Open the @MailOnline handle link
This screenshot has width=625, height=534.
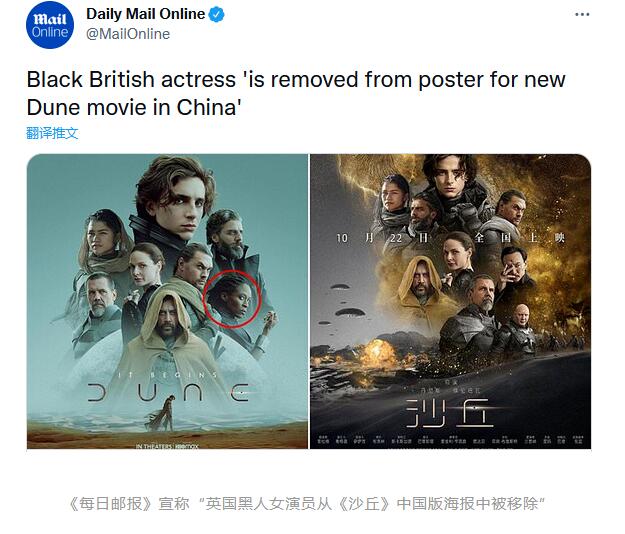(128, 34)
